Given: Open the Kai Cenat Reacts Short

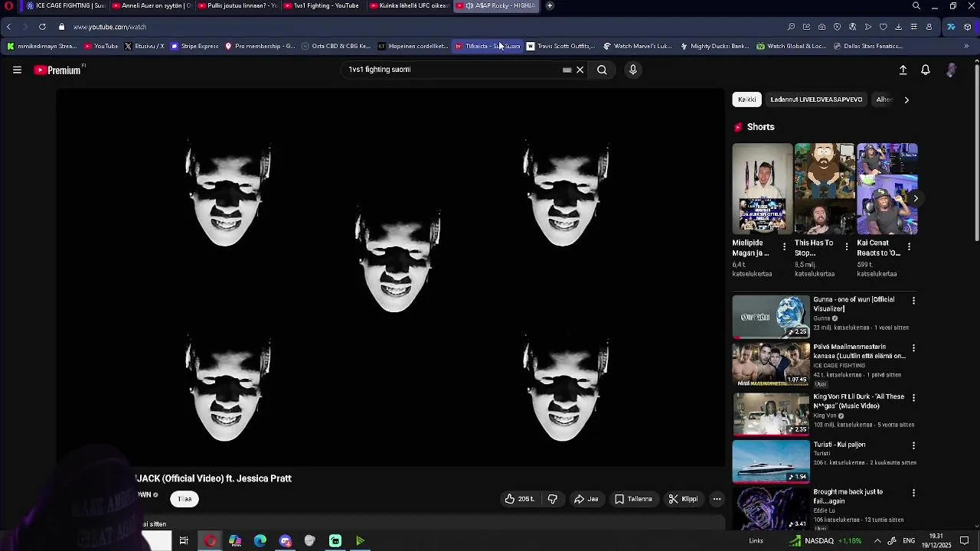Looking at the screenshot, I should (x=887, y=188).
